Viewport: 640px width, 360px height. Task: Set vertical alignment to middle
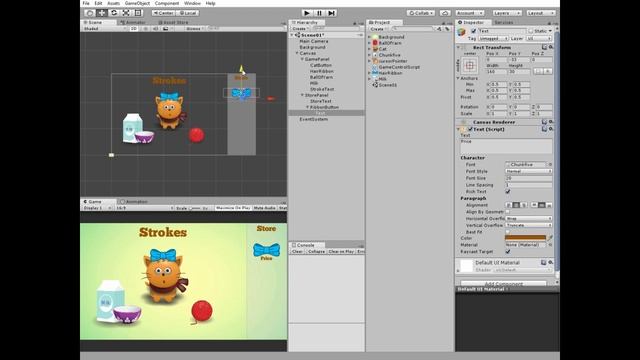tap(542, 205)
